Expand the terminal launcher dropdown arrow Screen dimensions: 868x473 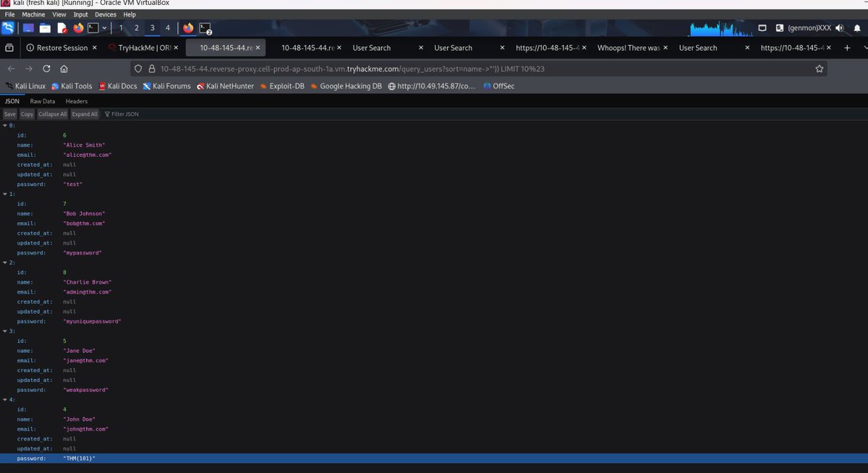pyautogui.click(x=105, y=28)
